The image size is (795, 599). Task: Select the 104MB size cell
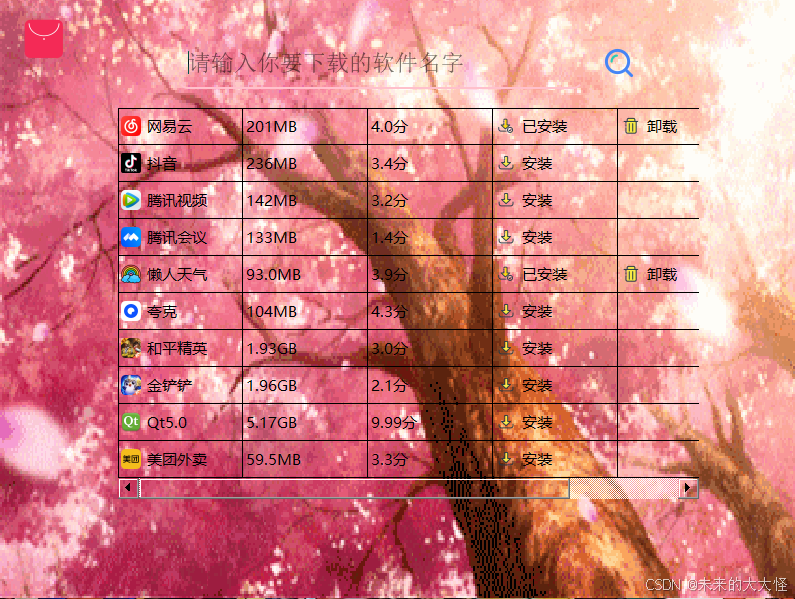(305, 311)
